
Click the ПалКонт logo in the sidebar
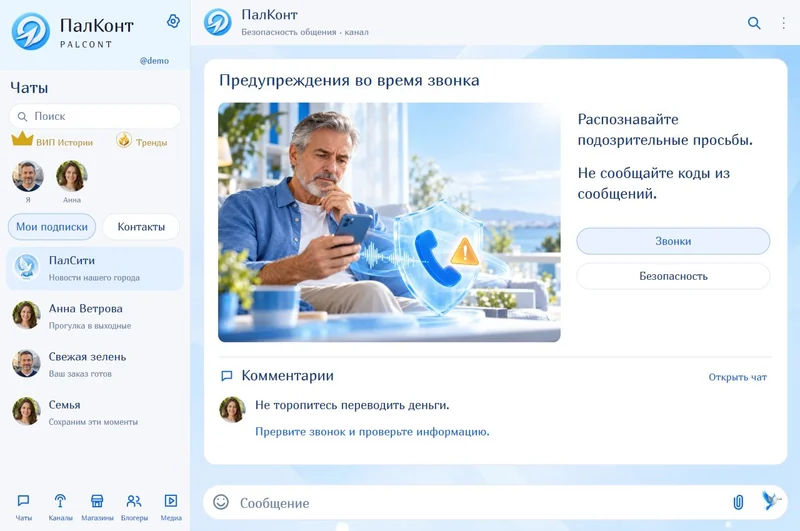pyautogui.click(x=31, y=32)
